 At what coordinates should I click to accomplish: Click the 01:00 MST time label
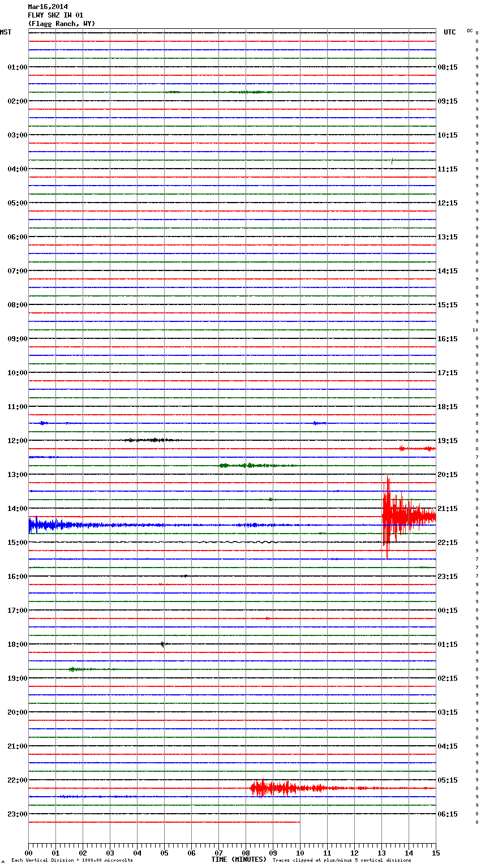tap(18, 67)
